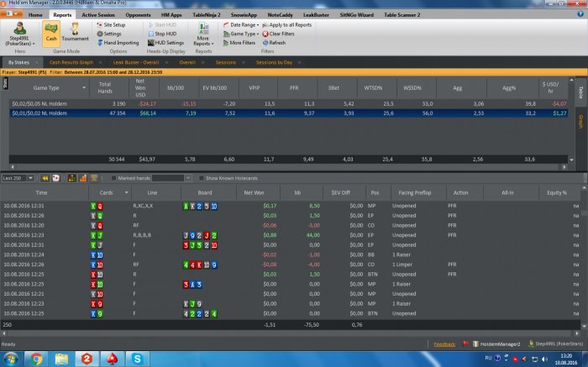Open Chrome from taskbar

click(36, 359)
